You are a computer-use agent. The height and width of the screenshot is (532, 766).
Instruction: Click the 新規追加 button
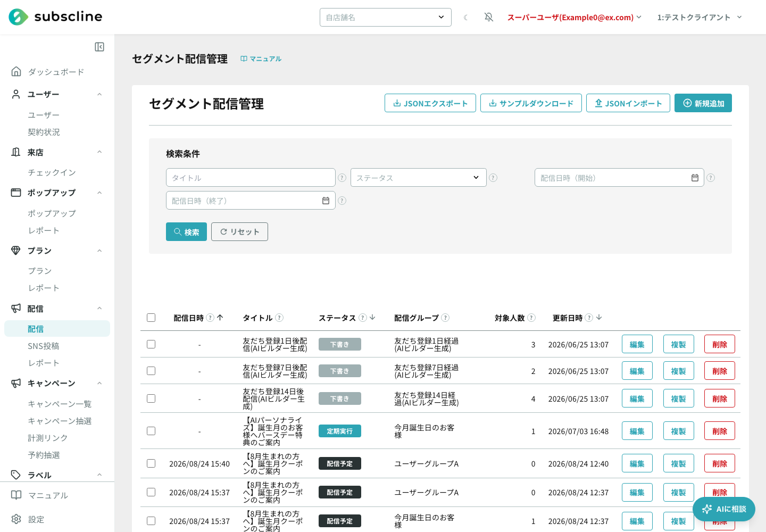(703, 103)
